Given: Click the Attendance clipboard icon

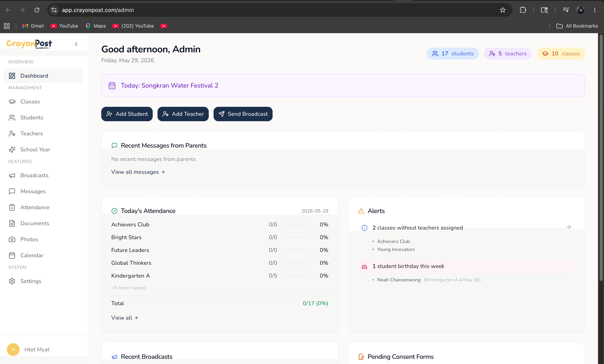Looking at the screenshot, I should tap(12, 207).
